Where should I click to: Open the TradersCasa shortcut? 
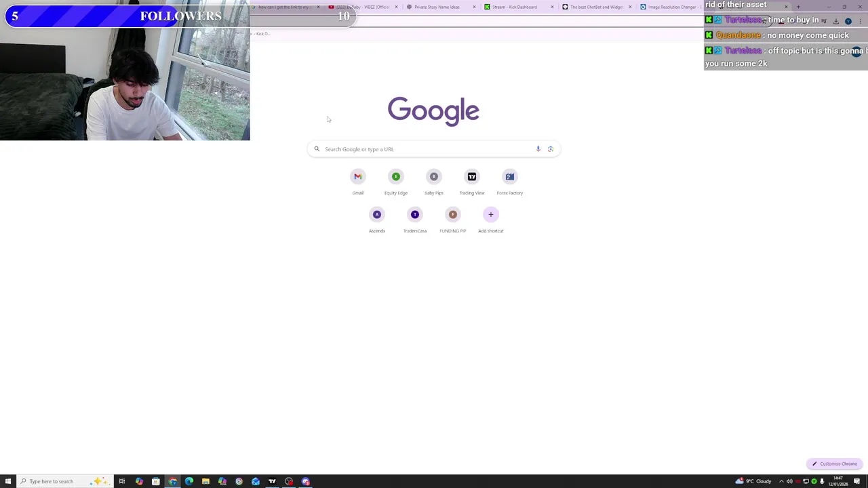[414, 220]
